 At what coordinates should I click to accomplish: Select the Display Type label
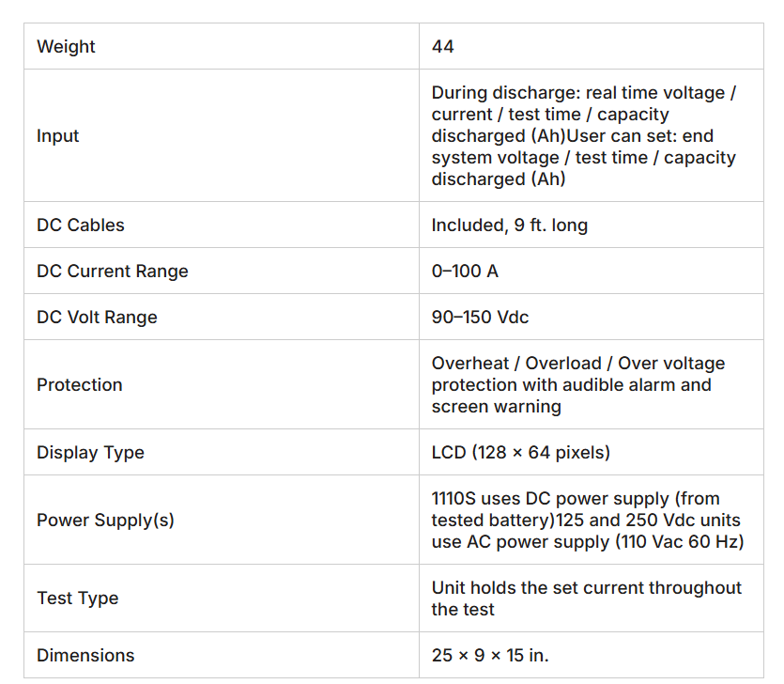point(90,452)
